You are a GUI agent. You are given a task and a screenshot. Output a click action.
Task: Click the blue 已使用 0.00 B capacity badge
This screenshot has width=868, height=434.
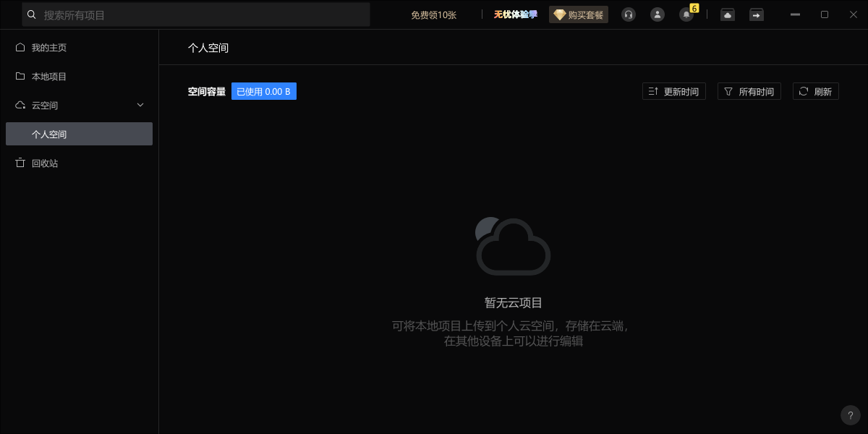pos(264,90)
